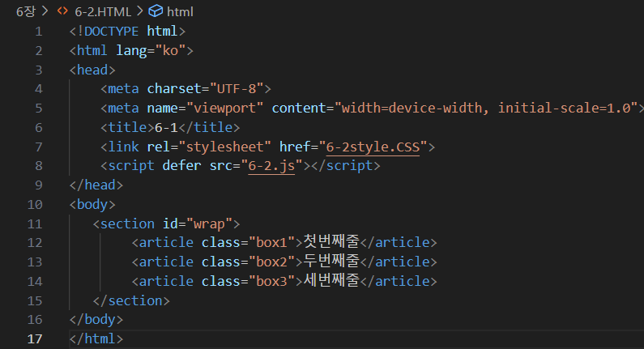Click the closing body tag
The image size is (644, 349).
[96, 319]
